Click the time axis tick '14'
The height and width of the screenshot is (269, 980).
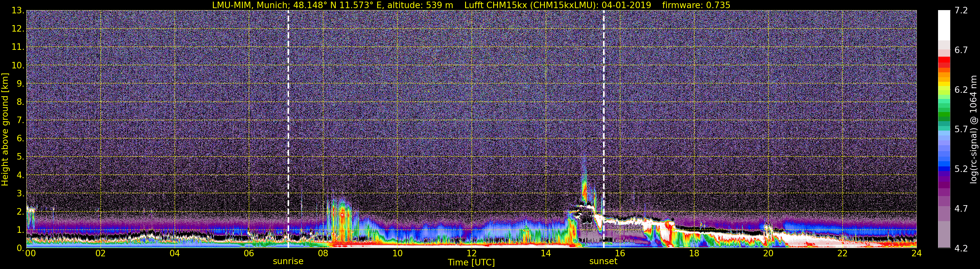pyautogui.click(x=545, y=253)
